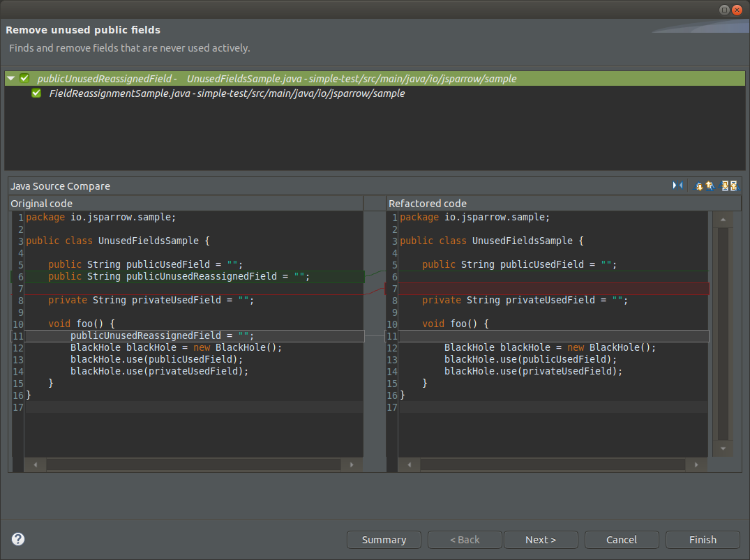Click the refactored code vertical scrollbar track
The image size is (750, 560).
click(723, 335)
